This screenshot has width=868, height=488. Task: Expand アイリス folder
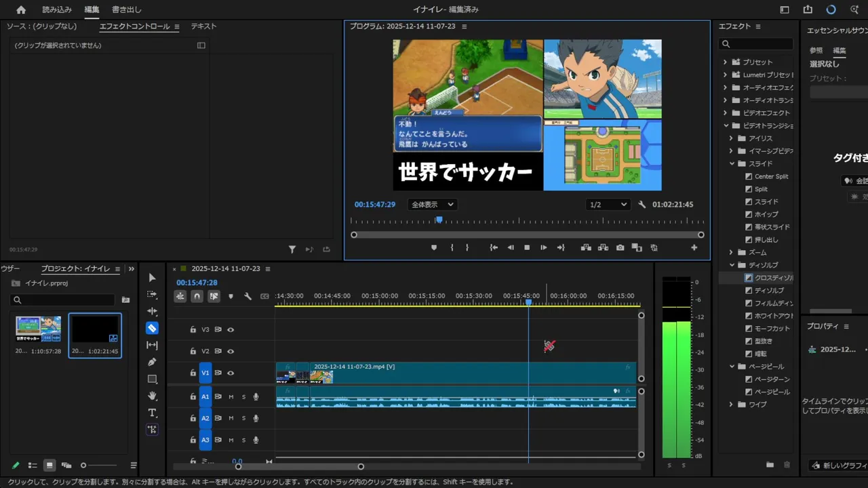click(732, 138)
